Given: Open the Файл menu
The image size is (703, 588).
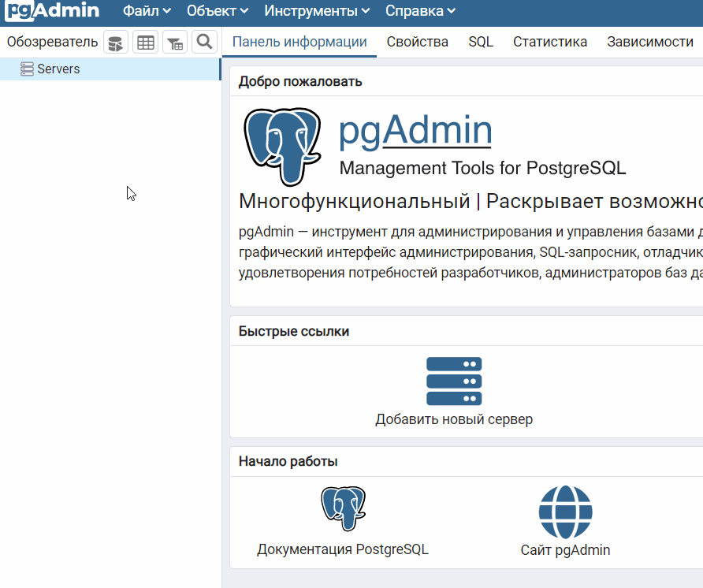Looking at the screenshot, I should [x=147, y=11].
